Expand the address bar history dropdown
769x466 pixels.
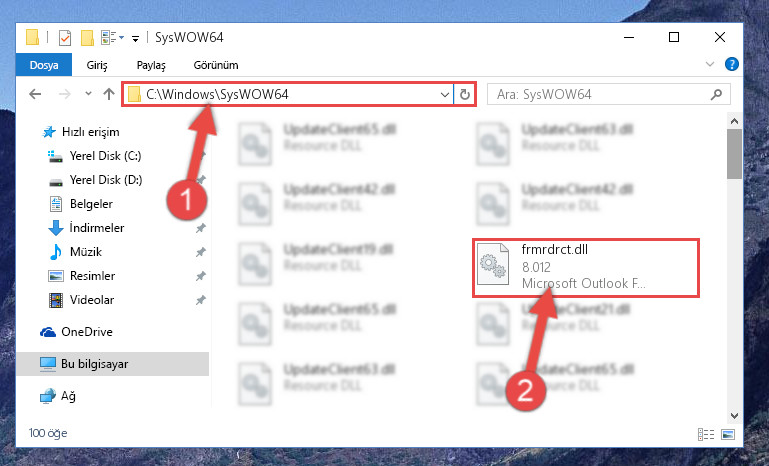tap(444, 94)
